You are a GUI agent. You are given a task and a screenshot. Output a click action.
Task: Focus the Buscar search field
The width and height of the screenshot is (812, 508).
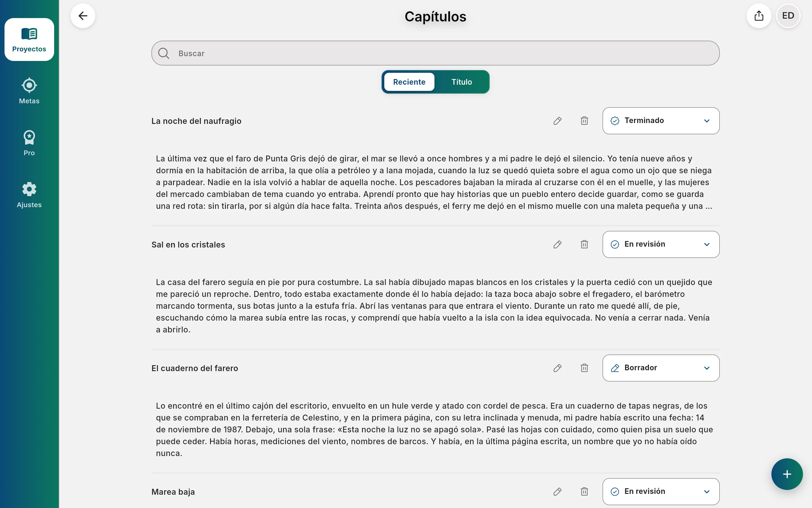pyautogui.click(x=435, y=53)
